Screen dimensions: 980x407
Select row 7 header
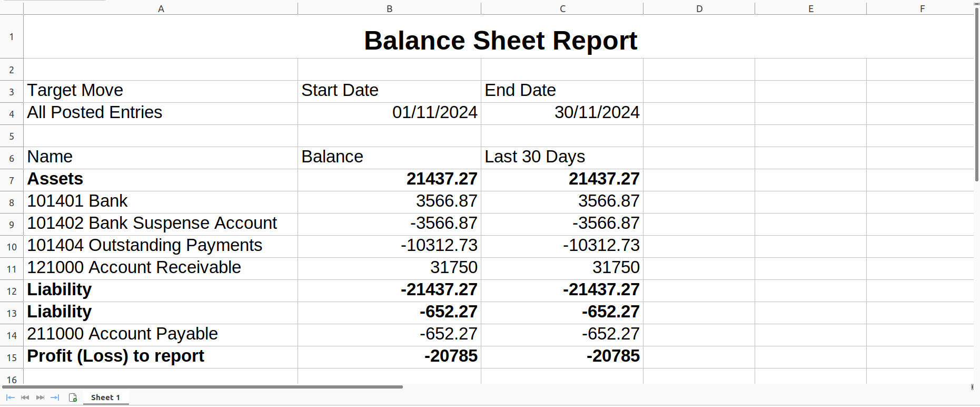point(12,180)
